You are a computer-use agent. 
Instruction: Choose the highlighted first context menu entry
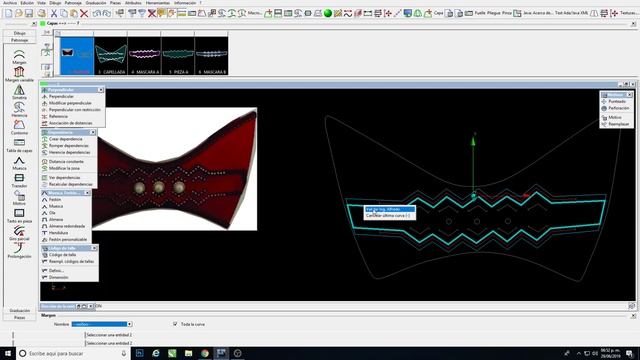click(x=390, y=209)
